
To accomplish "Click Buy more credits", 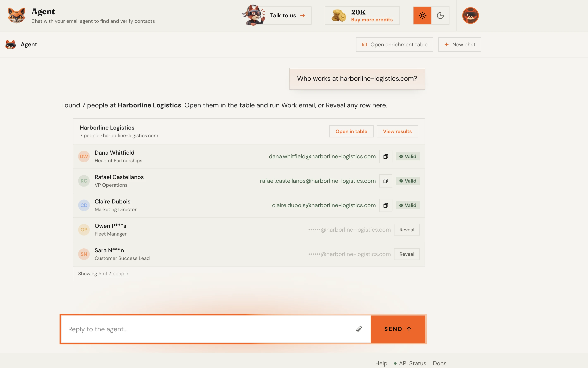I will point(372,20).
